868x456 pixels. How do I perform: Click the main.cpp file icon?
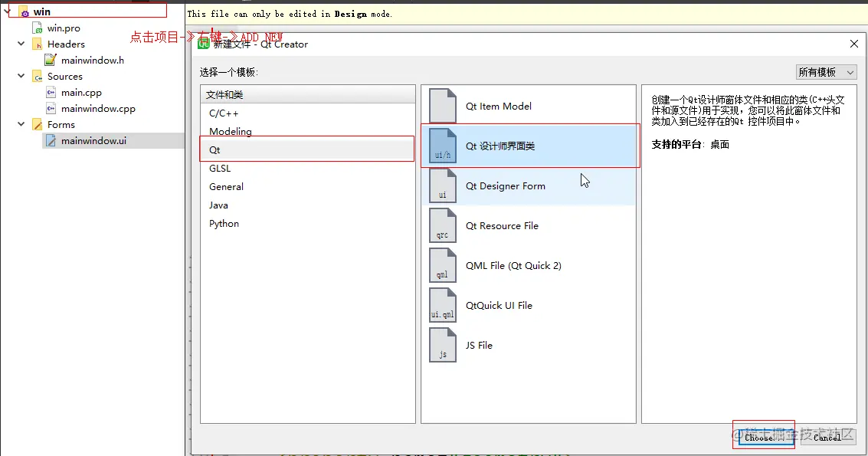point(51,92)
